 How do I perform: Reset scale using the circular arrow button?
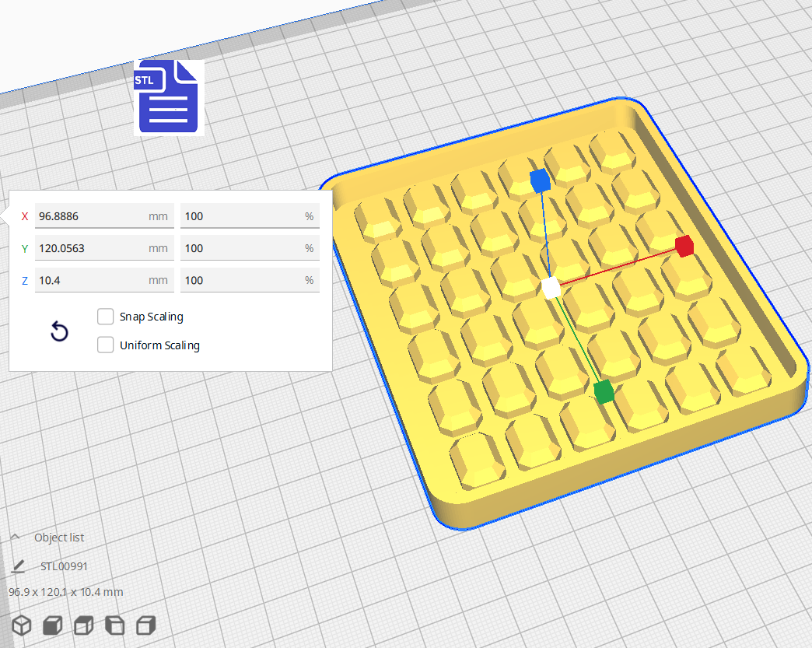[x=60, y=331]
